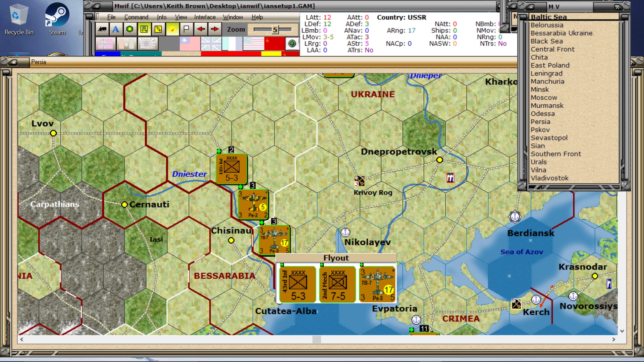Click the green round indicator button
The width and height of the screenshot is (644, 362).
coord(292,44)
